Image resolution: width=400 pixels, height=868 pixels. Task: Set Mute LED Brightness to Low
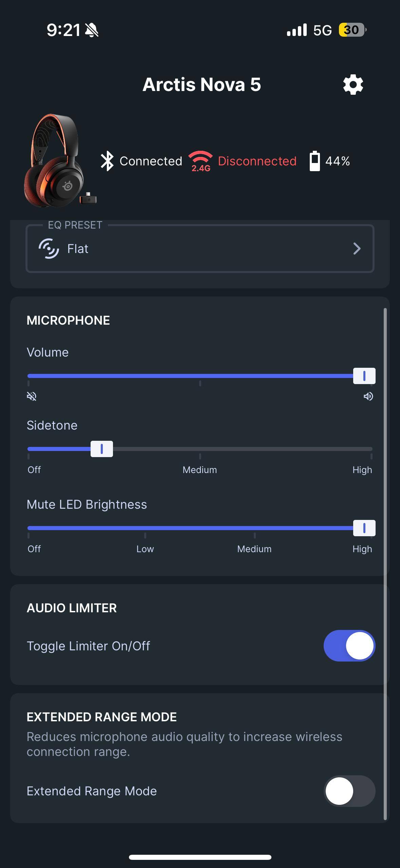click(x=145, y=549)
